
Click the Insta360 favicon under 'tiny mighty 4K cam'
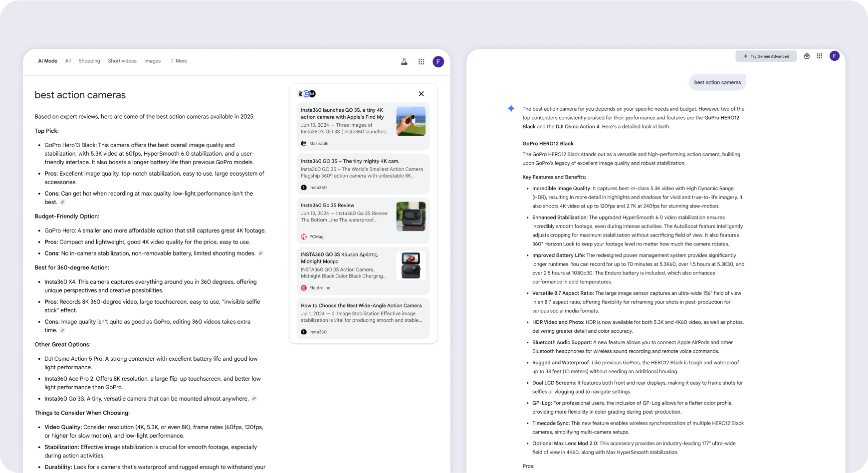[304, 188]
